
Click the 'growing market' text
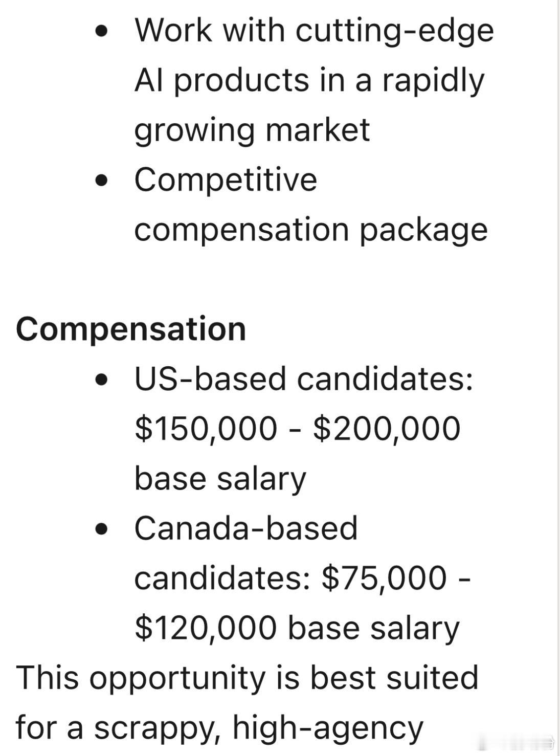click(252, 130)
